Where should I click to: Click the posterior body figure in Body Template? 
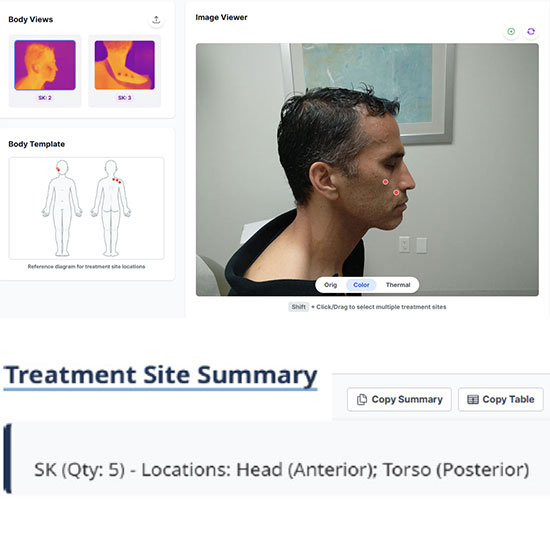click(x=111, y=208)
